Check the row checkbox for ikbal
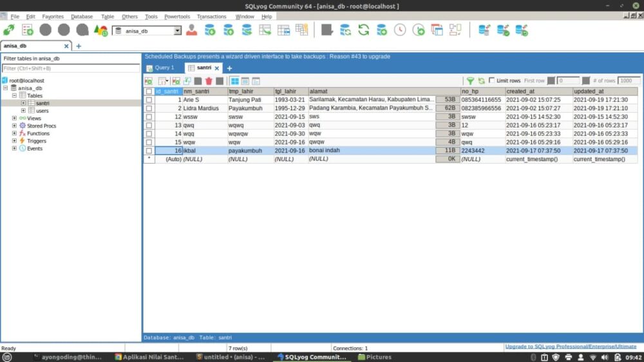The width and height of the screenshot is (644, 362). 149,151
